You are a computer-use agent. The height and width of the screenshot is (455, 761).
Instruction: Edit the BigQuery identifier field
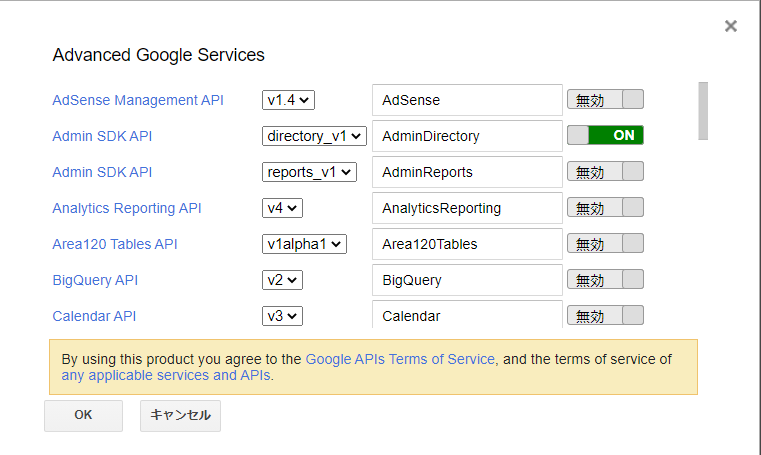point(467,280)
